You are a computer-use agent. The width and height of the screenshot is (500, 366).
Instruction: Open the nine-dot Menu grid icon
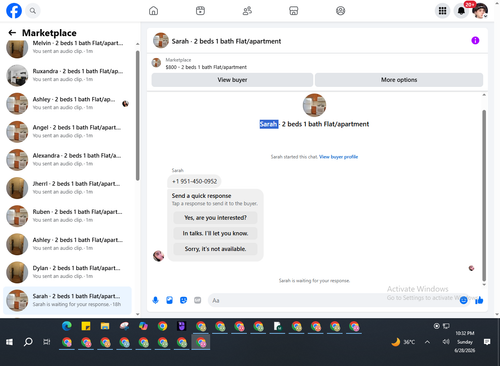[442, 11]
